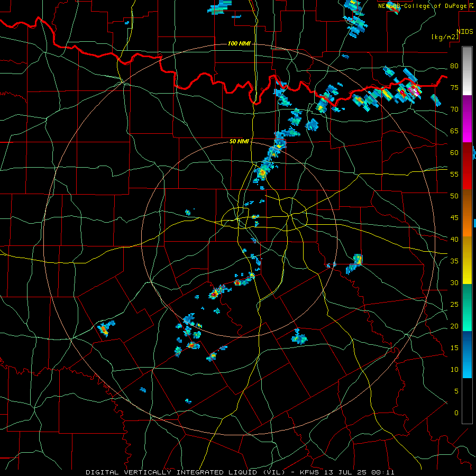Select the 30 value on the VIL scale

click(454, 283)
